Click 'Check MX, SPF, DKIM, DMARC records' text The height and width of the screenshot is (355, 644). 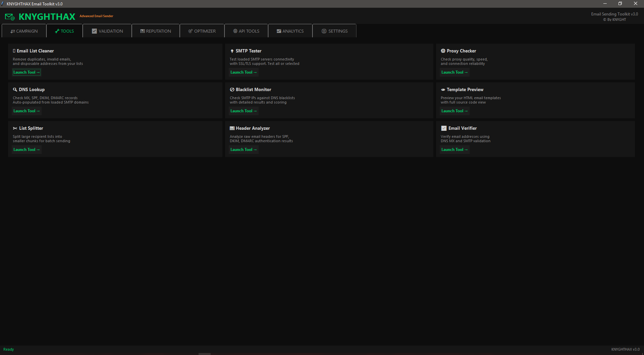[45, 98]
